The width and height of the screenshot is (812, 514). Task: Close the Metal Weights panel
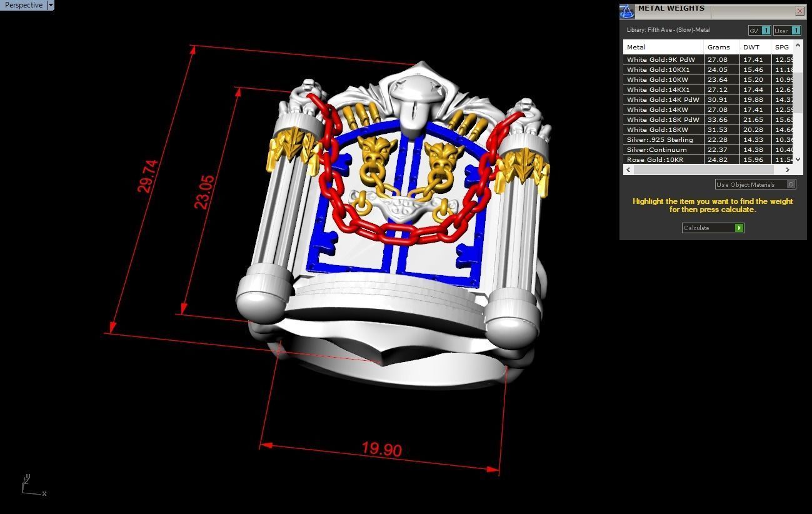coord(799,11)
